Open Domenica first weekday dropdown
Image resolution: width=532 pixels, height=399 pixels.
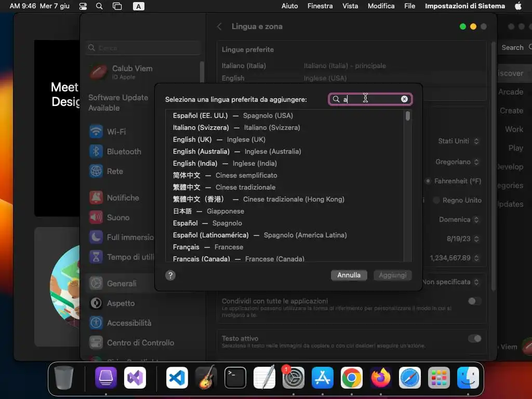(x=459, y=220)
